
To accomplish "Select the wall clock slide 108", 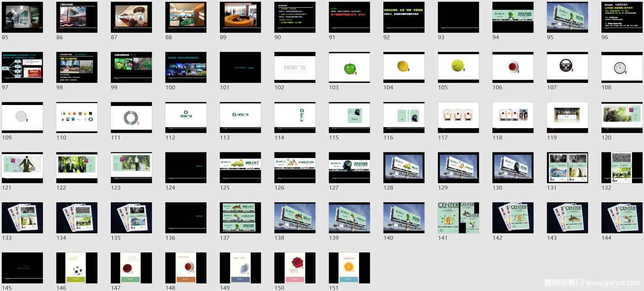I will coord(622,68).
